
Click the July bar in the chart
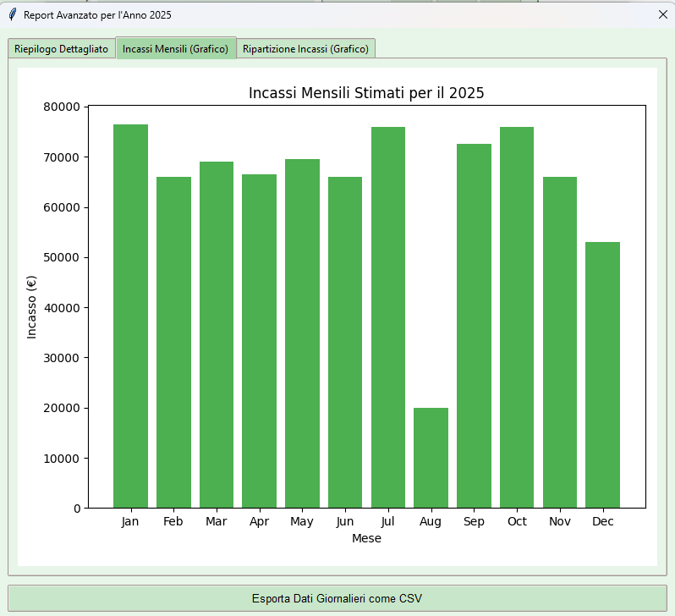[388, 317]
